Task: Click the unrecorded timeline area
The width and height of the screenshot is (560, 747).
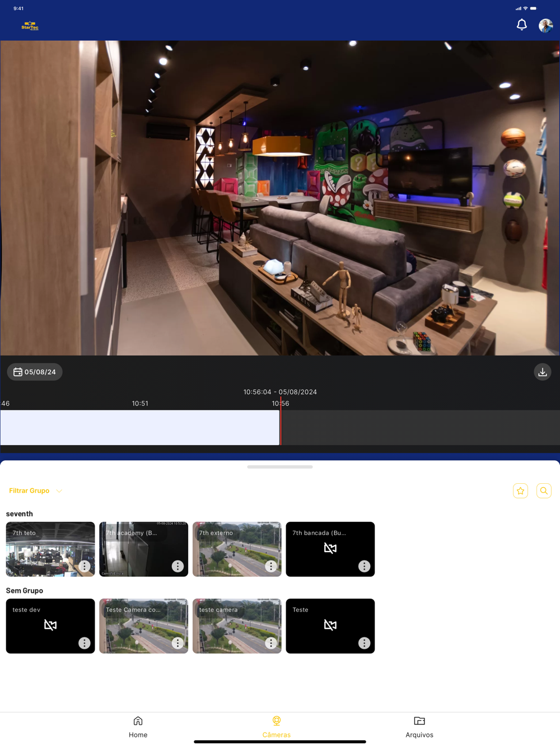Action: click(421, 428)
